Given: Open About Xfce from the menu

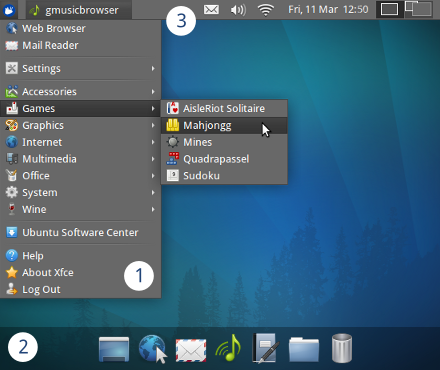Looking at the screenshot, I should pyautogui.click(x=81, y=272).
